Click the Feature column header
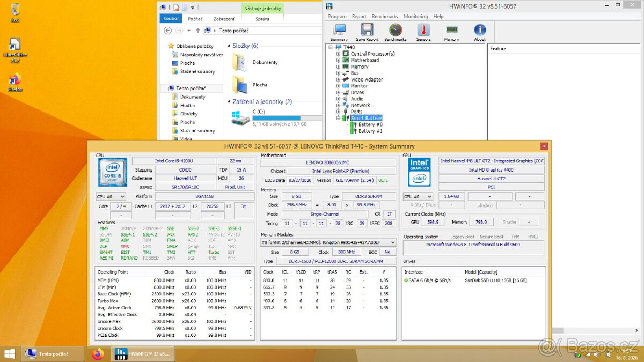 click(498, 49)
